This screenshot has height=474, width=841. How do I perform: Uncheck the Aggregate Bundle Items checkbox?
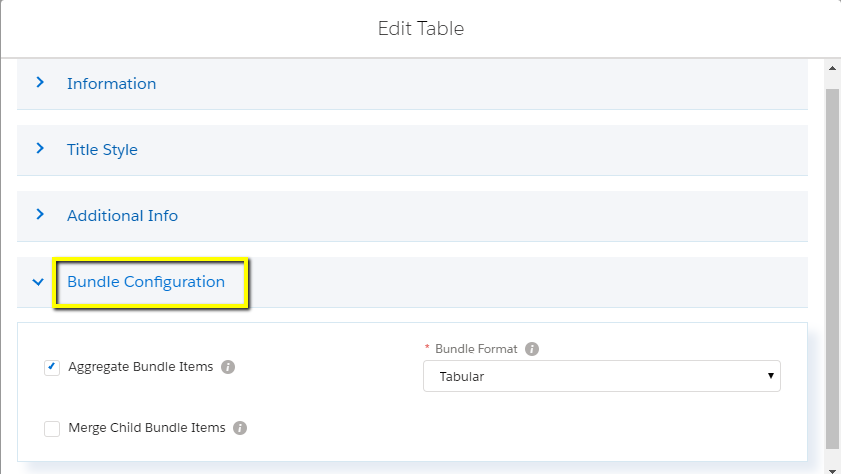pos(52,368)
